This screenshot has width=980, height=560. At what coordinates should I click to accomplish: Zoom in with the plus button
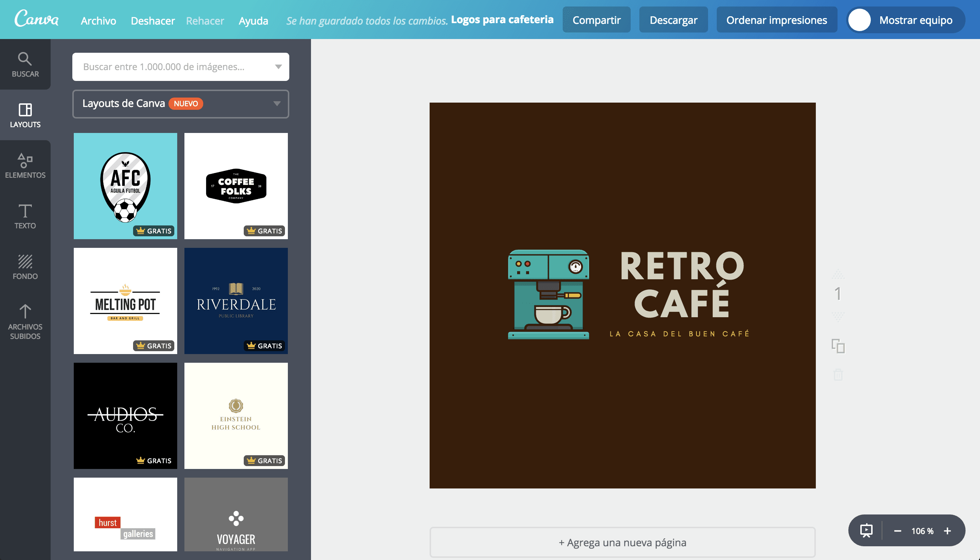click(947, 531)
